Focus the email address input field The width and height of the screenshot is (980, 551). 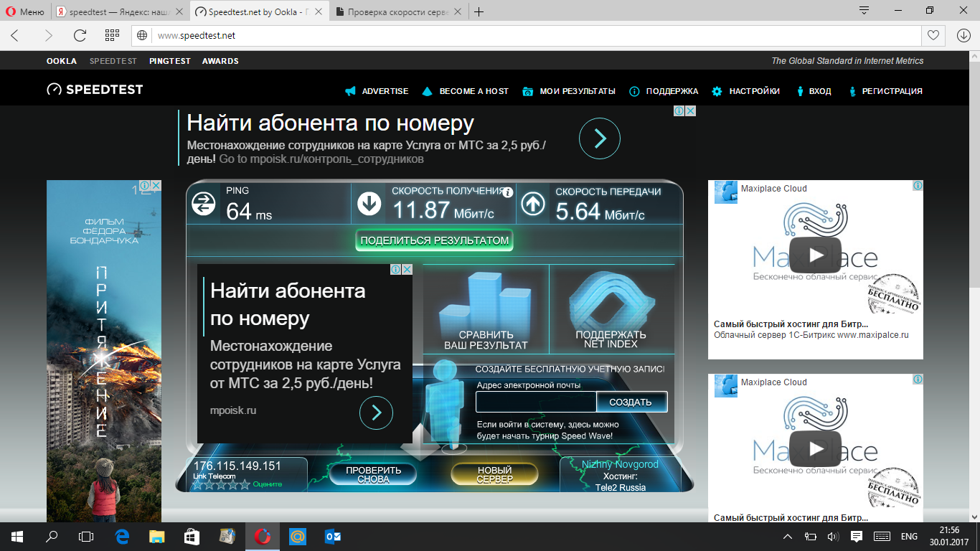[x=536, y=402]
